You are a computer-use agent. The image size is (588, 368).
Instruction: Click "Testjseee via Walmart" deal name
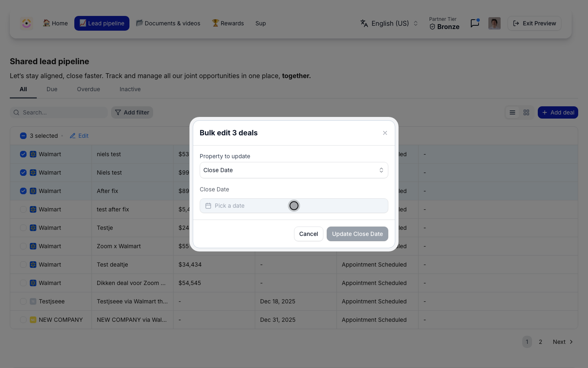pos(132,301)
